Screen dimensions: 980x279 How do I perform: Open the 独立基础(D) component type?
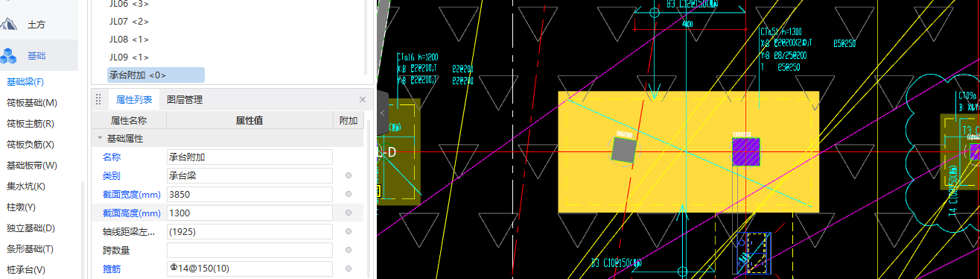(x=31, y=228)
